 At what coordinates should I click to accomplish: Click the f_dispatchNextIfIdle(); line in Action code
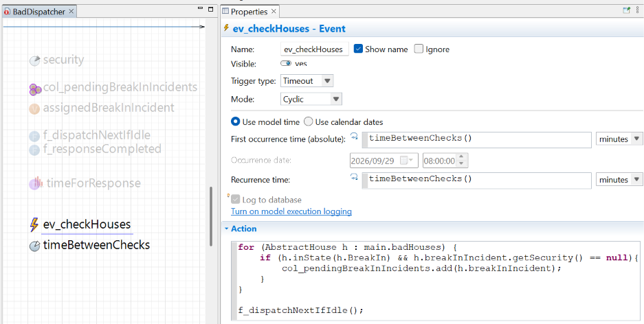(x=300, y=310)
